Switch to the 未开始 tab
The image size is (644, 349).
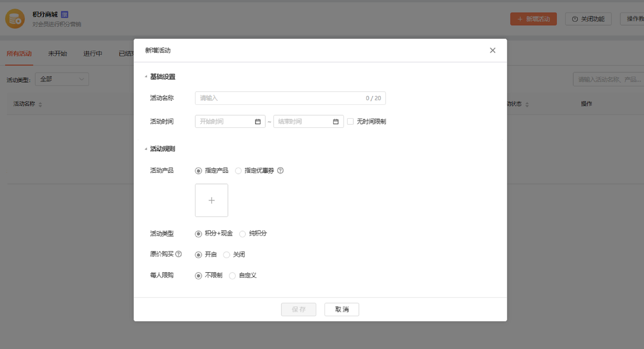pyautogui.click(x=57, y=54)
